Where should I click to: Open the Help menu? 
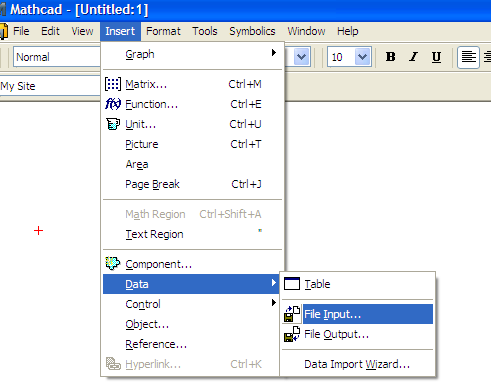(348, 31)
